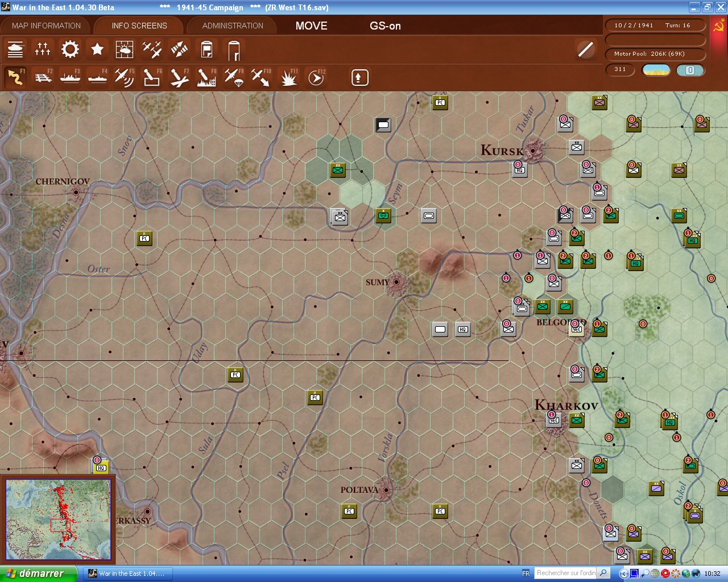
Task: Click the 311 counter field
Action: 620,70
